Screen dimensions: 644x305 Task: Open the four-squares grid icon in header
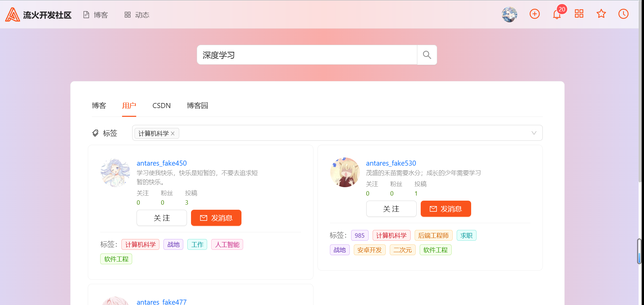tap(579, 14)
